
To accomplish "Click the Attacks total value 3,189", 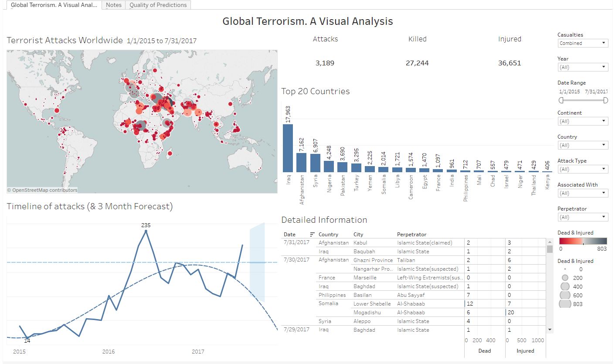I will click(325, 63).
